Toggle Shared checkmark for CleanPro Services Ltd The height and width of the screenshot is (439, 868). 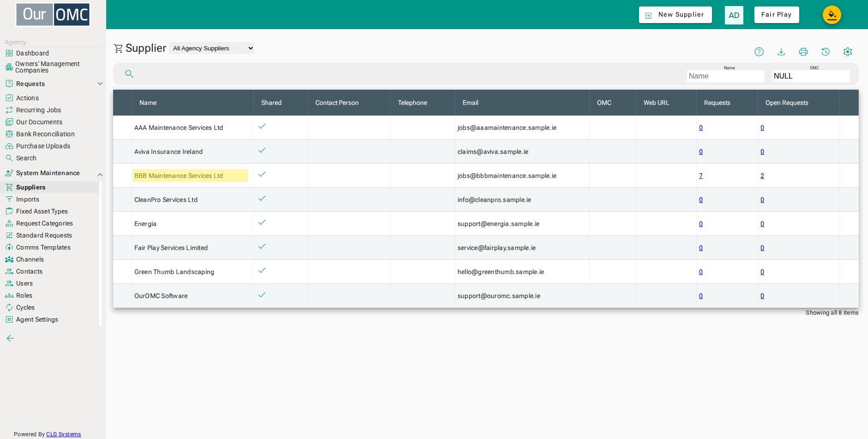pos(262,199)
